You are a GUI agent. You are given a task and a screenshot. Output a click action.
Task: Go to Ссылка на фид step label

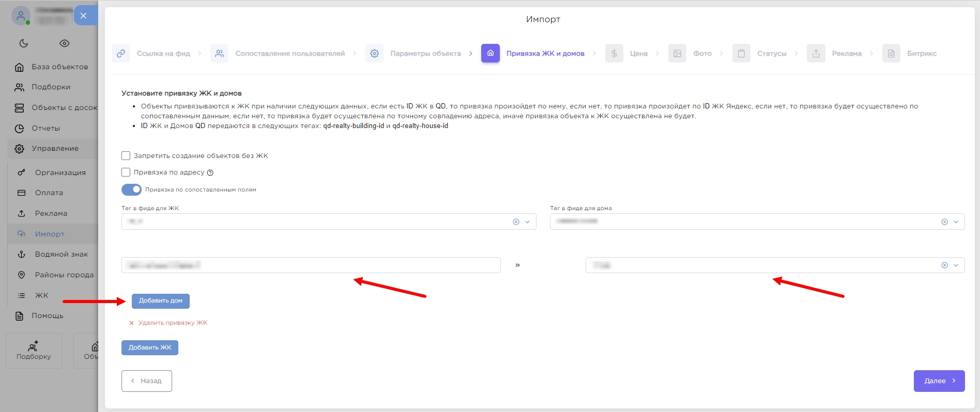(x=163, y=53)
